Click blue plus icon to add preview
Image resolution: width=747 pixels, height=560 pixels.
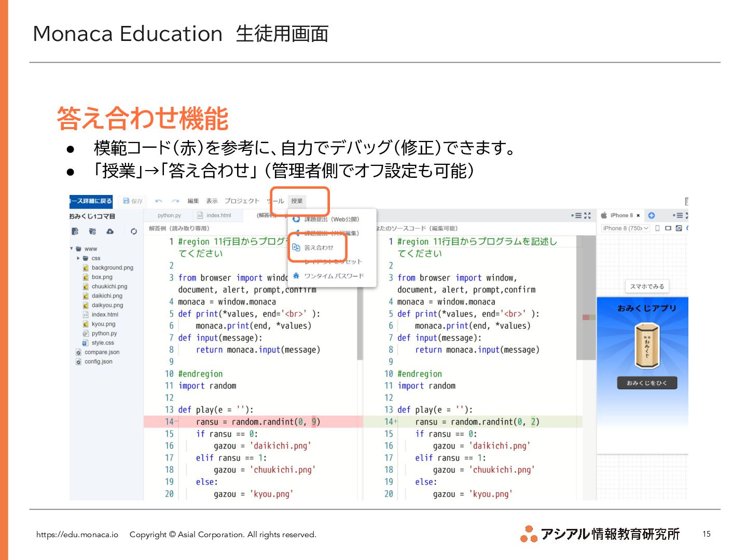pyautogui.click(x=652, y=215)
